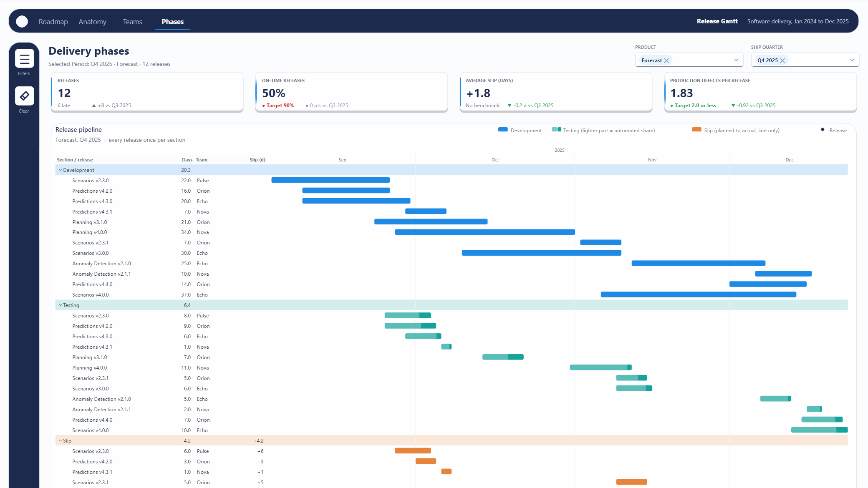
Task: Select Scenarios v4.0.0 testing bar
Action: pyautogui.click(x=819, y=430)
